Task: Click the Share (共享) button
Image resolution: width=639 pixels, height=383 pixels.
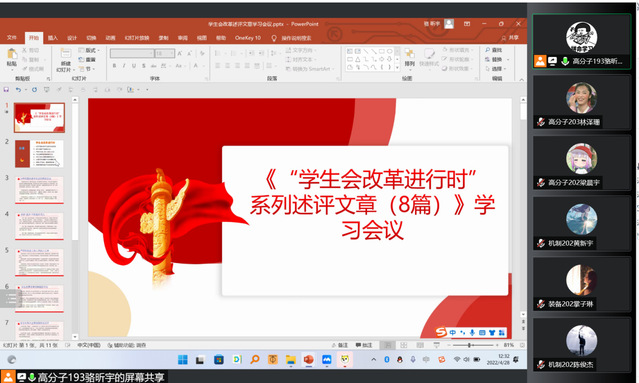Action: point(510,37)
